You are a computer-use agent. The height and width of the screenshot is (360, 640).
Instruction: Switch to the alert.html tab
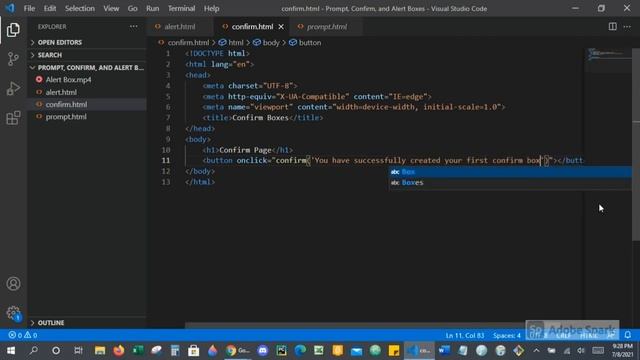click(180, 27)
